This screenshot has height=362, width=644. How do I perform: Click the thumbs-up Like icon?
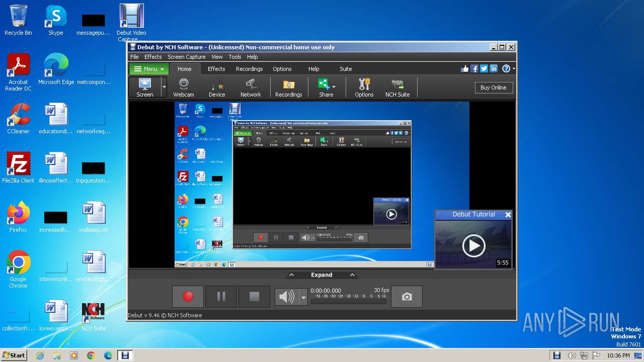(x=465, y=69)
